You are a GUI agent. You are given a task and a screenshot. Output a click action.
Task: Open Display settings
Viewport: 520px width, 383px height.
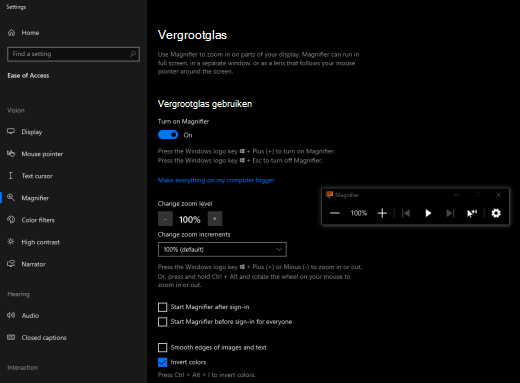[25, 132]
